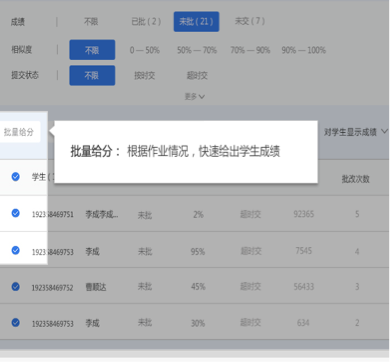Show 未交 (7) submissions

(250, 21)
